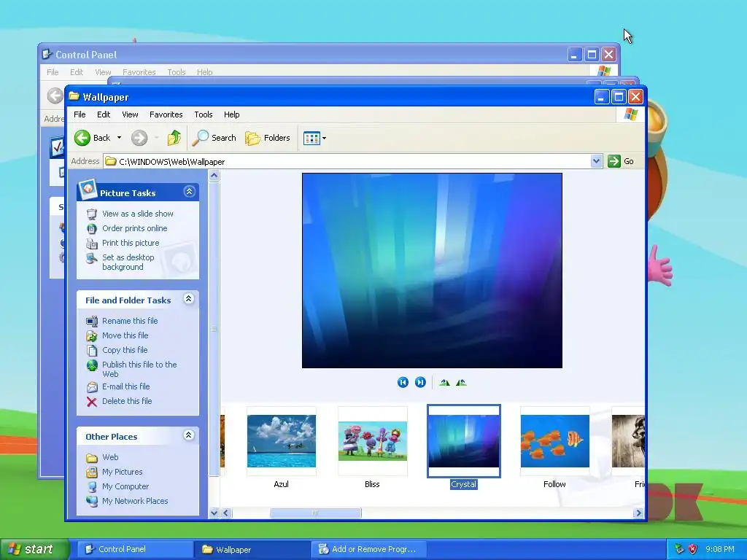Open the Back button history dropdown arrow
The height and width of the screenshot is (560, 747).
coord(119,138)
